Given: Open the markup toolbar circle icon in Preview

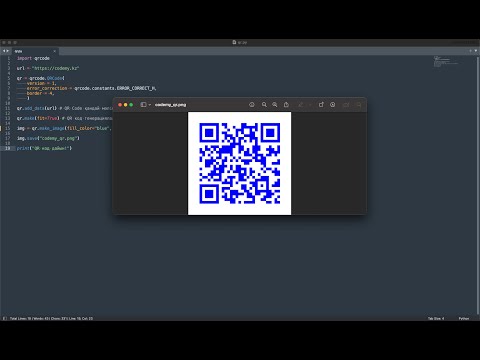Looking at the screenshot, I should 333,105.
